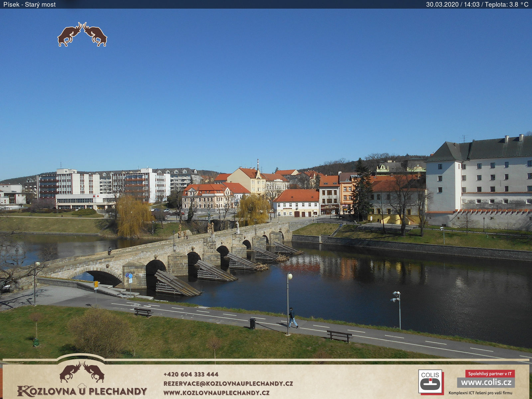Click the two goats logo in the sky
Image resolution: width=532 pixels, height=399 pixels.
(82, 34)
